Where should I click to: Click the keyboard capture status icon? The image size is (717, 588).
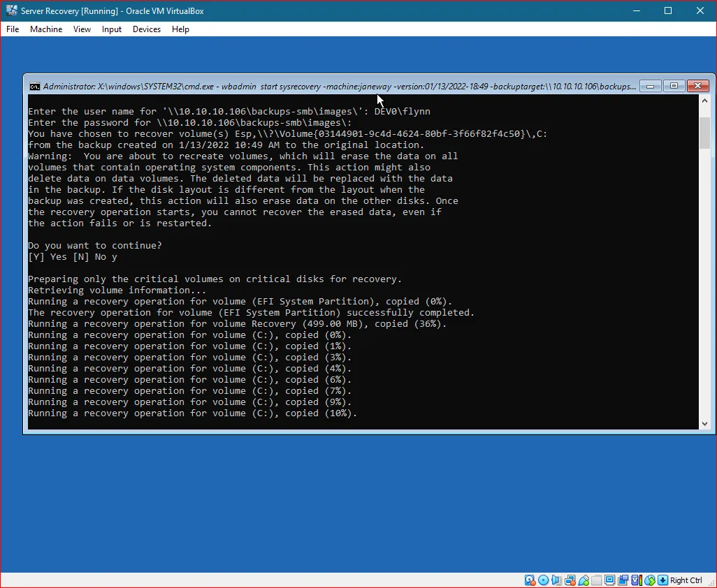tap(662, 580)
